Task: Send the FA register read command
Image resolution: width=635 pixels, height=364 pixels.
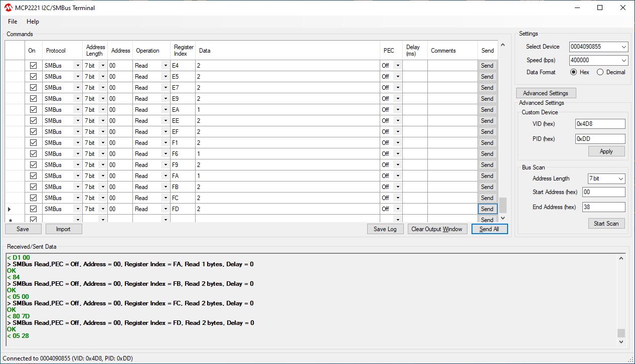Action: pyautogui.click(x=487, y=176)
